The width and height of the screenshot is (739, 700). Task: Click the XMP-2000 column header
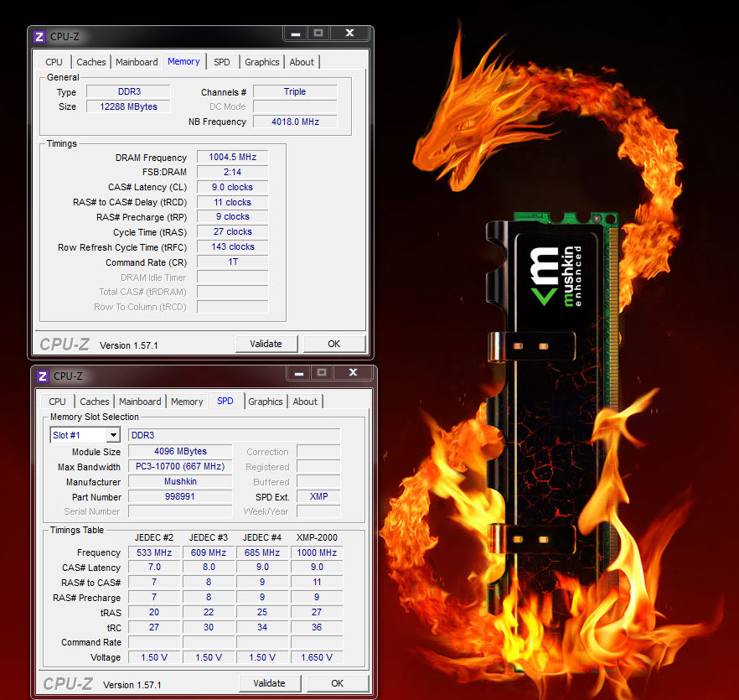point(317,537)
